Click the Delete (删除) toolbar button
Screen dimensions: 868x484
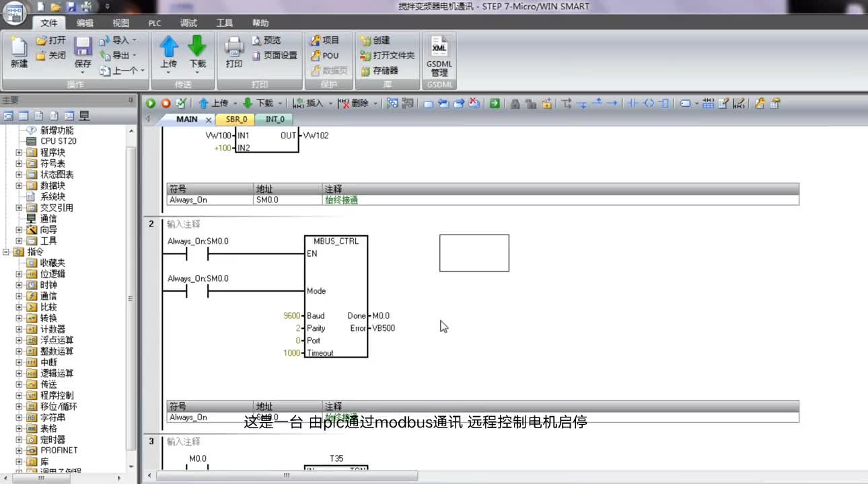353,104
